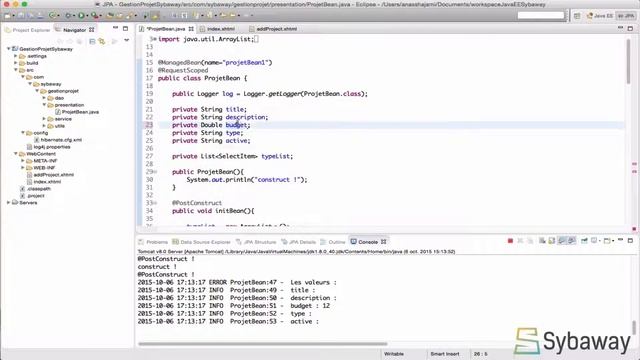Select index.xhtml in Navigator tree
Viewport: 640px width, 360px height.
coord(44,182)
